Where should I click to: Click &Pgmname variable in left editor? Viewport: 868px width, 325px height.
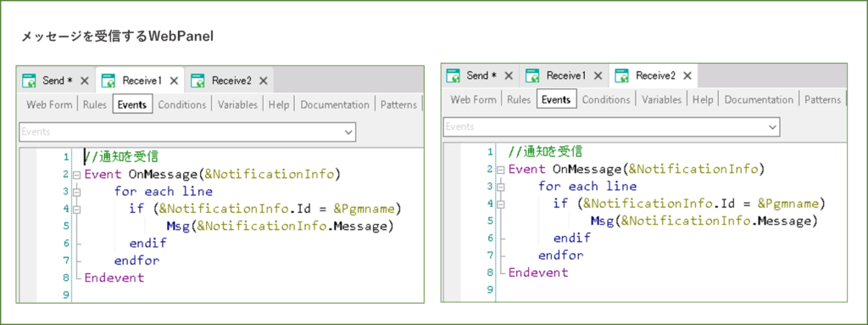pos(364,209)
